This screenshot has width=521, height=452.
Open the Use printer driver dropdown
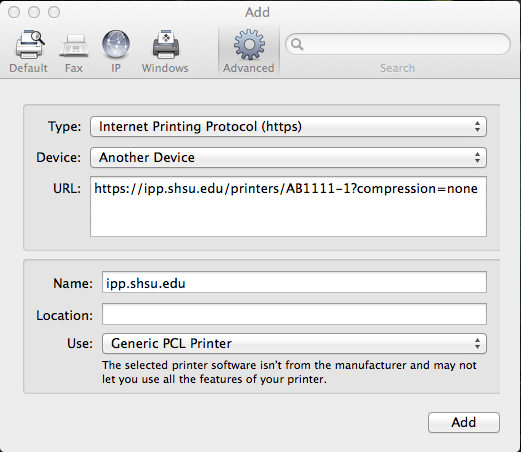pyautogui.click(x=294, y=343)
